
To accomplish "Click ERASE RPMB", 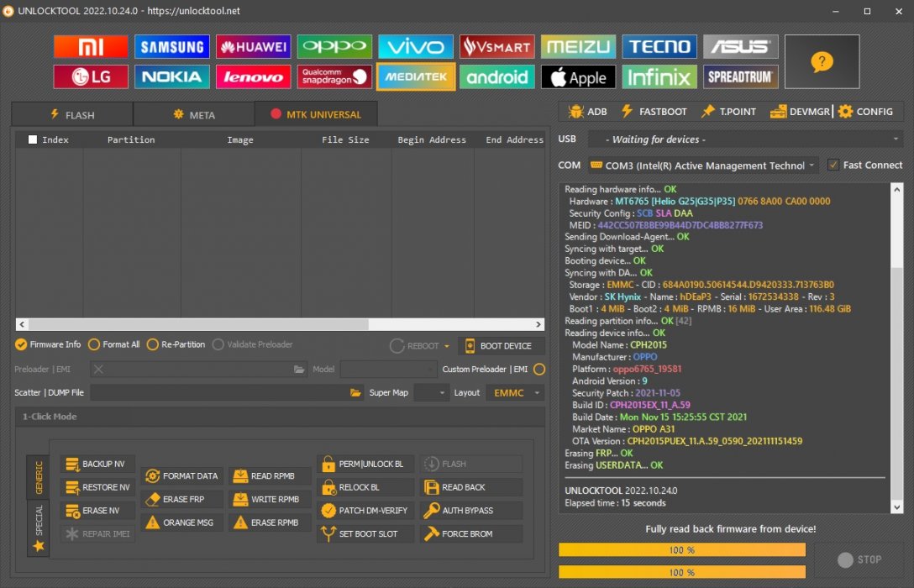I will [269, 522].
